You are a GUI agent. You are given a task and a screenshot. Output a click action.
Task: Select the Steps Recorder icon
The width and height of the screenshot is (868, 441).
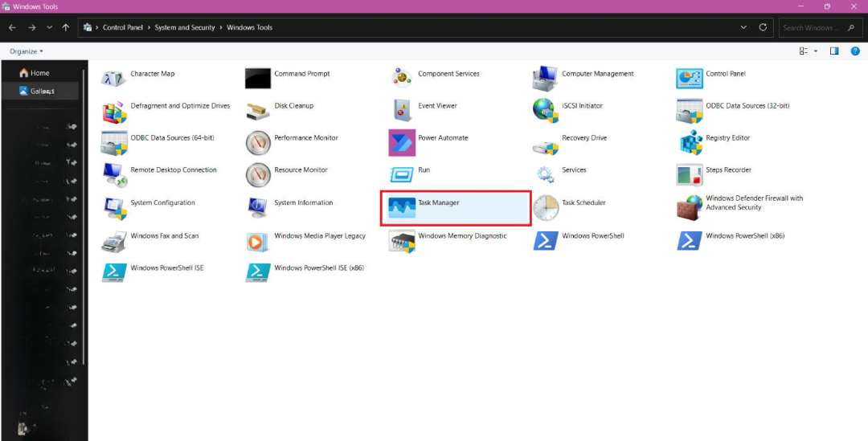(x=690, y=175)
